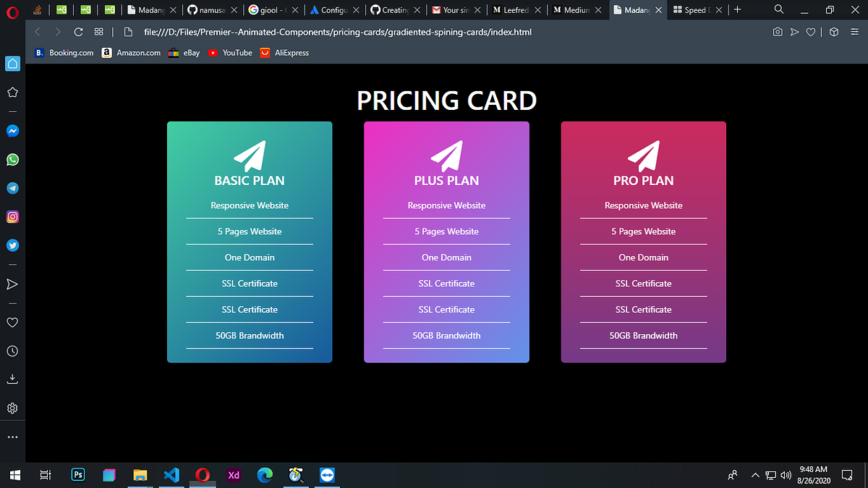Open Photoshop from the taskbar

(78, 475)
